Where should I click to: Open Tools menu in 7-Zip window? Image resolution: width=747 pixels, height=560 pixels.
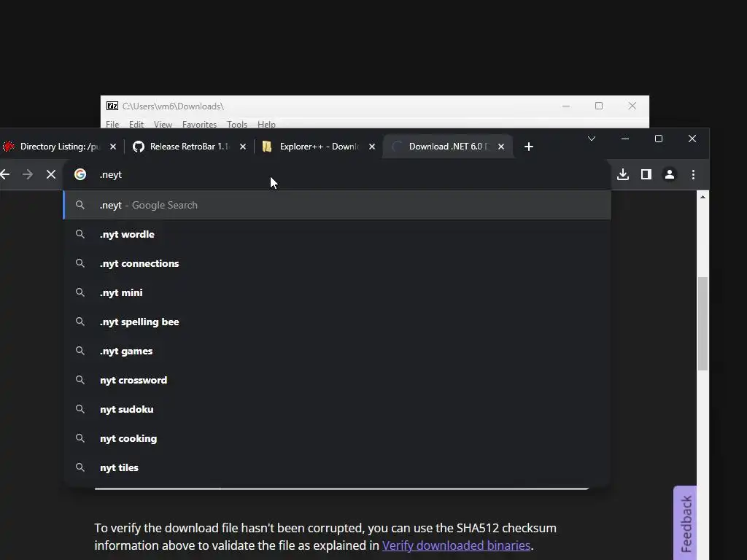[237, 124]
